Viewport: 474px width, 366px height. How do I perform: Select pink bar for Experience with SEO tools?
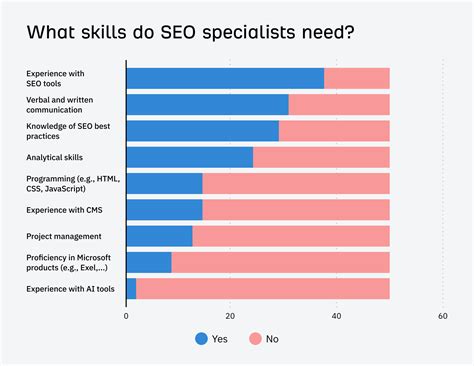(357, 78)
